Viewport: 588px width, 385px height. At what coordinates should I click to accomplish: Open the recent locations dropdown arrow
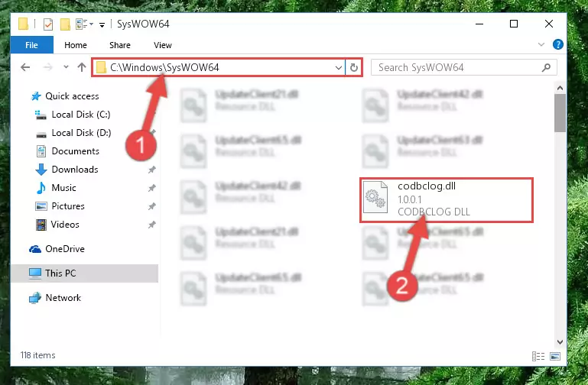[x=66, y=67]
